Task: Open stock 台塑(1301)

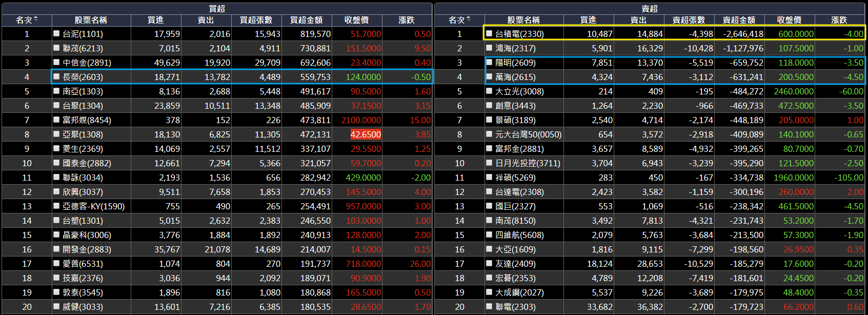Action: tap(83, 221)
